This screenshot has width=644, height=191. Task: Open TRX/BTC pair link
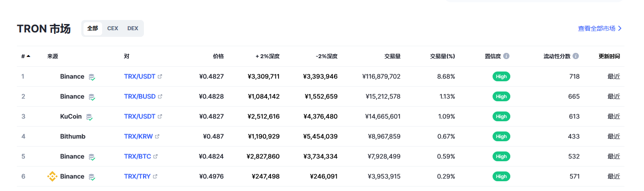click(x=137, y=156)
